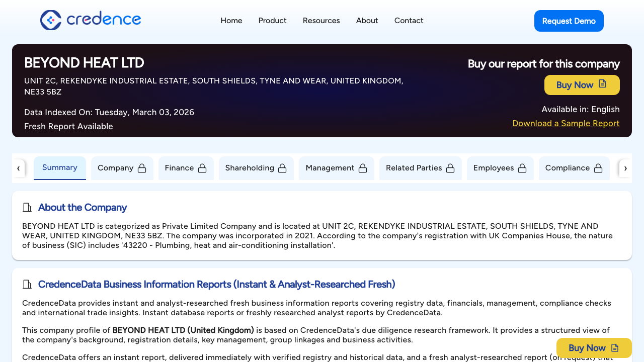Viewport: 644px width, 362px height.
Task: Click the lock icon on Compliance tab
Action: 598,168
